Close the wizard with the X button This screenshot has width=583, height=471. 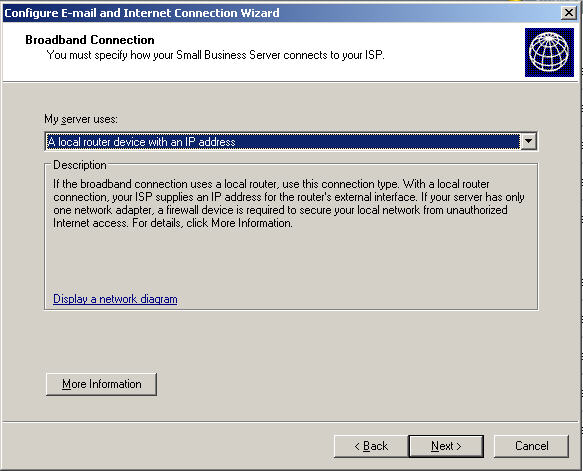568,13
